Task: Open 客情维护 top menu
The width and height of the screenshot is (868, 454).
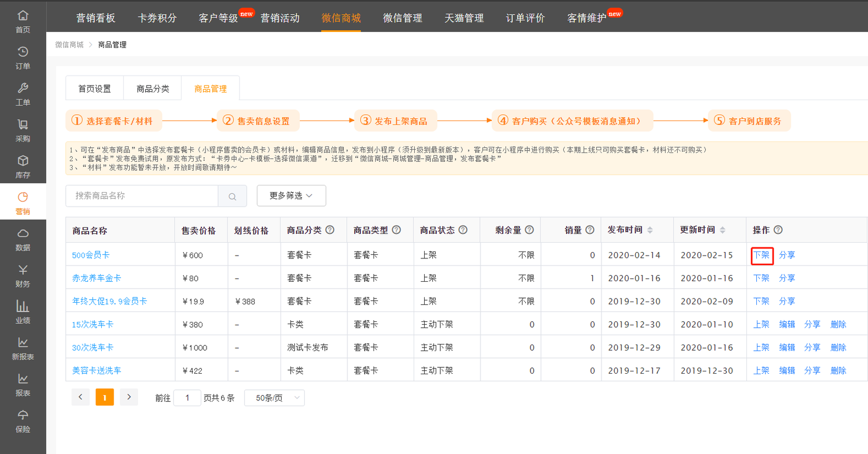Action: [587, 18]
